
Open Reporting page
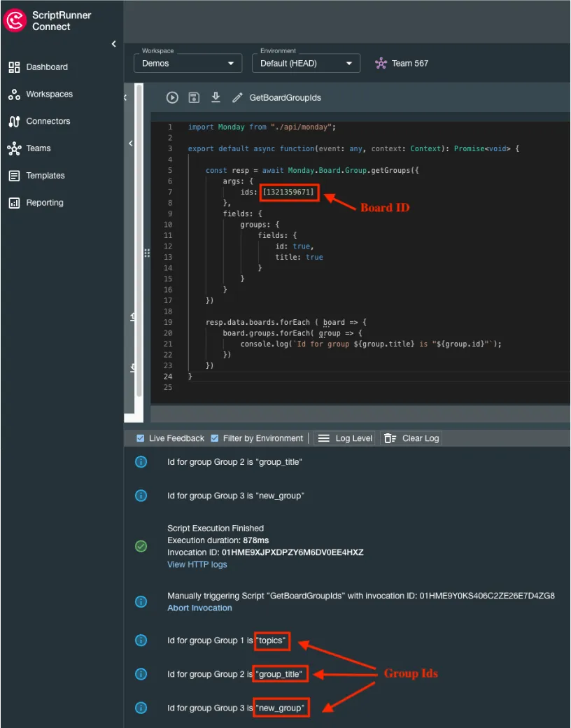tap(45, 202)
